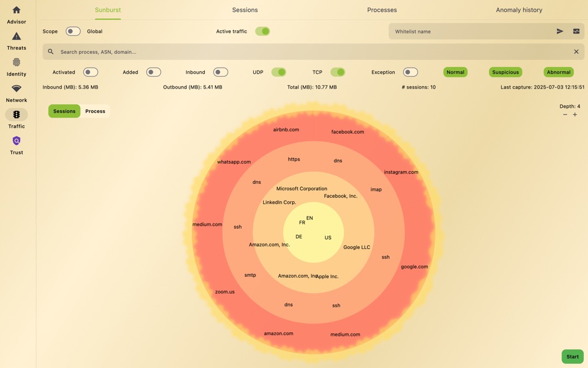Select the Traffic light icon
Viewport: 588px width, 368px height.
pyautogui.click(x=17, y=115)
